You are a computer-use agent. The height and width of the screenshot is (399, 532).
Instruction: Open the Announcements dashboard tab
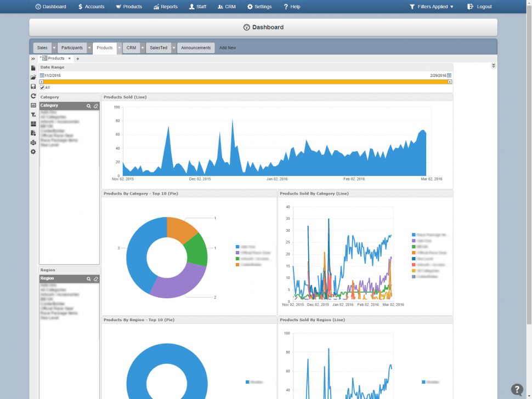[x=196, y=48]
